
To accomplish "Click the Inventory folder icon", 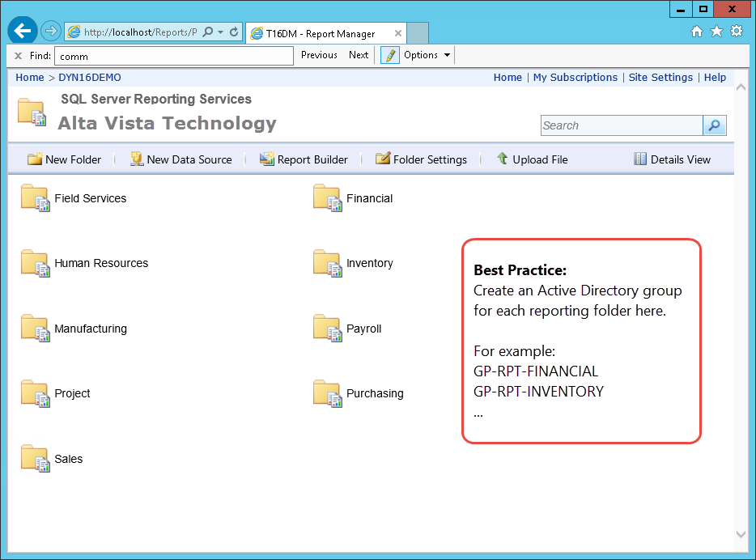I will 327,263.
